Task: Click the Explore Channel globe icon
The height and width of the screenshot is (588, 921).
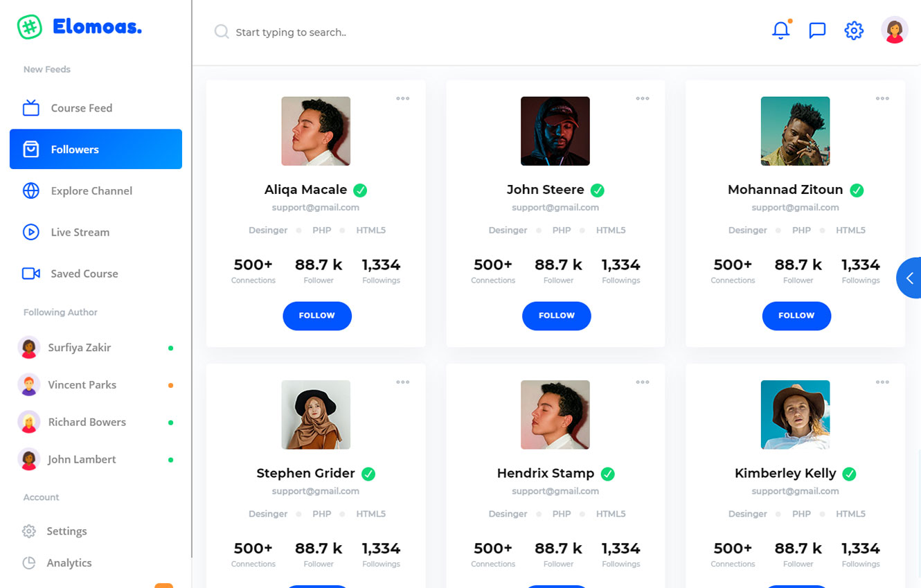Action: 31,190
